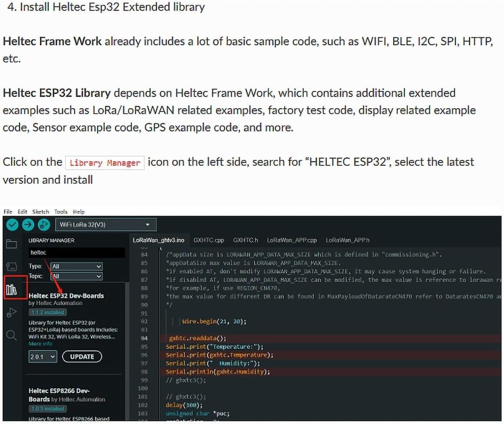The image size is (504, 424).
Task: Click the gxhtc.readdata(); code line
Action: (x=198, y=338)
